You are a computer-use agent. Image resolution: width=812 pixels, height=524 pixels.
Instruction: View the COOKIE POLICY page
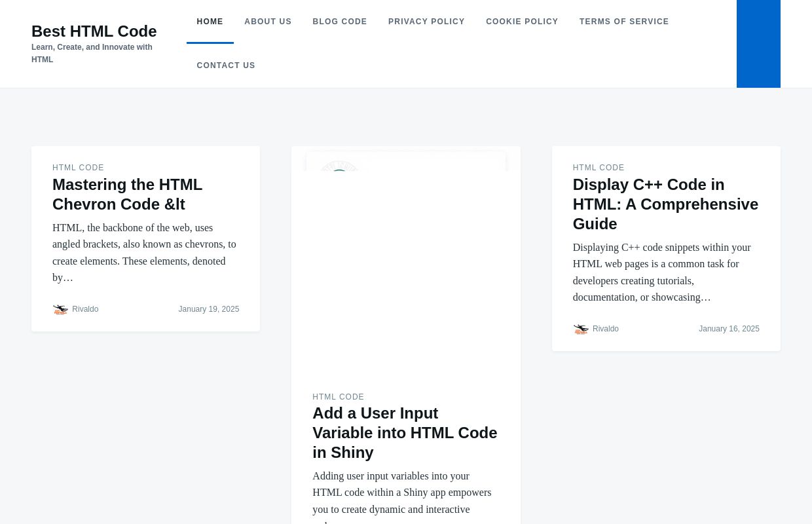pos(522,22)
